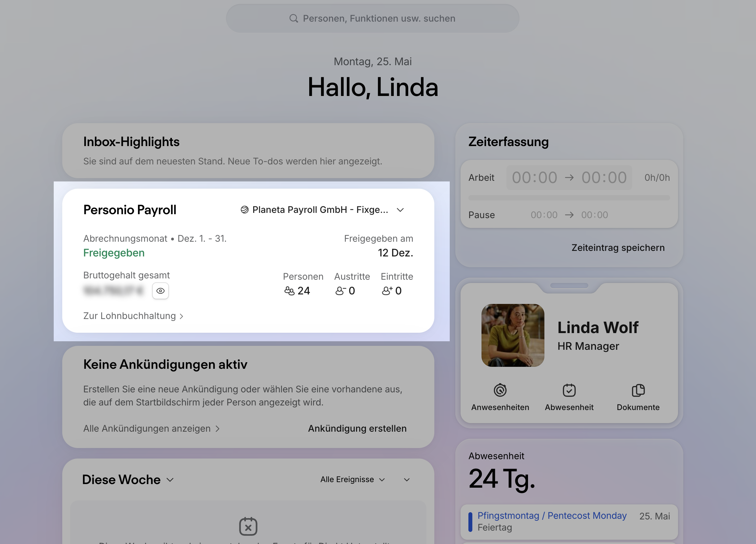
Task: Click the Personen group icon beside 24
Action: [x=289, y=291]
